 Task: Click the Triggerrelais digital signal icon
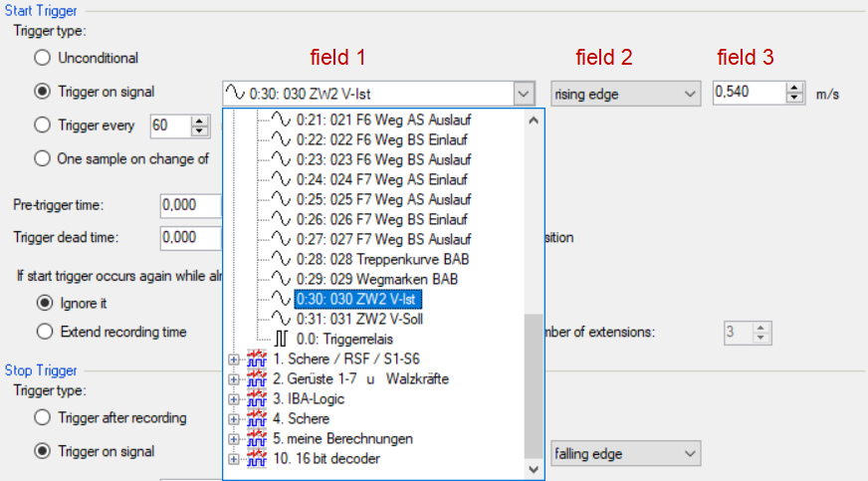281,339
